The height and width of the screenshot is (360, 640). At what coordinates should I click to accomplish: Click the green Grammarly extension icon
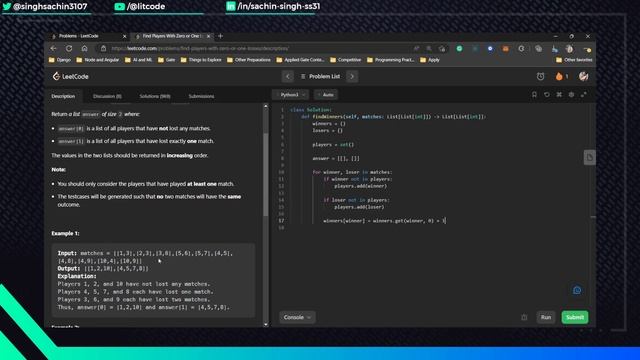[459, 49]
